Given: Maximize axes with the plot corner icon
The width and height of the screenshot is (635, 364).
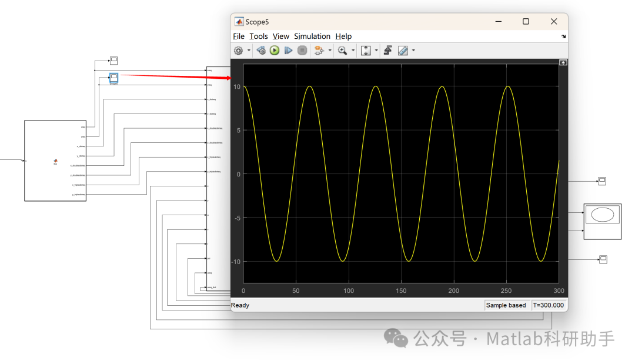Looking at the screenshot, I should 563,63.
